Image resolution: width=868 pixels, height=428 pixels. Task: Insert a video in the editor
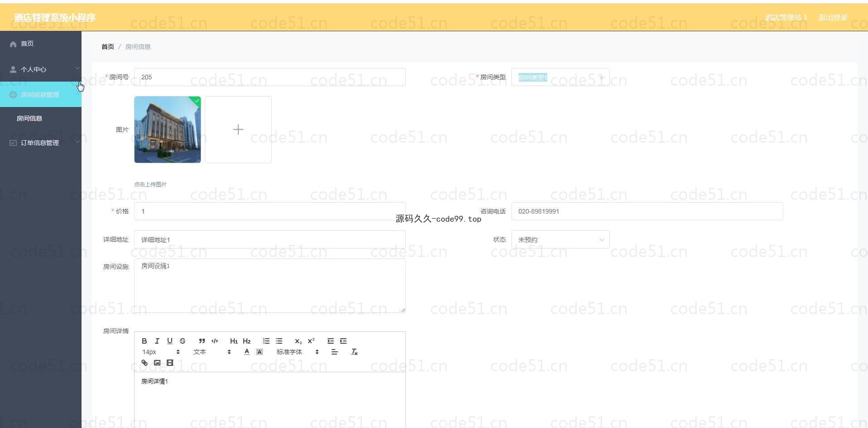169,363
